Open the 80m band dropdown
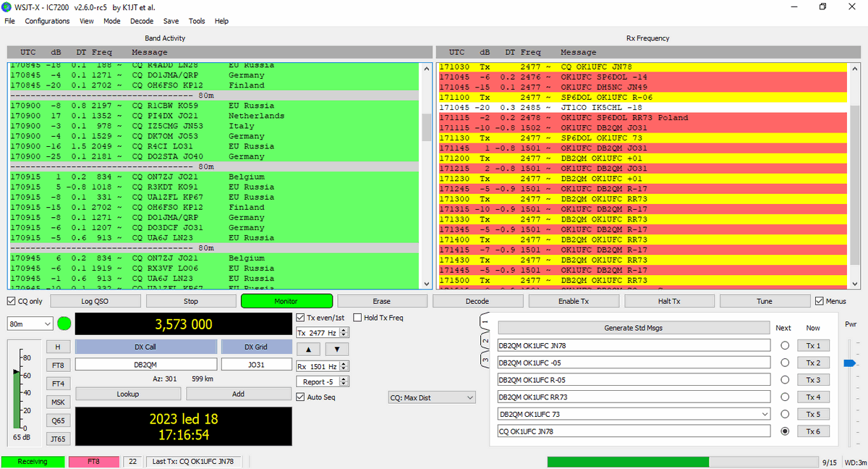The image size is (868, 469). tap(30, 324)
